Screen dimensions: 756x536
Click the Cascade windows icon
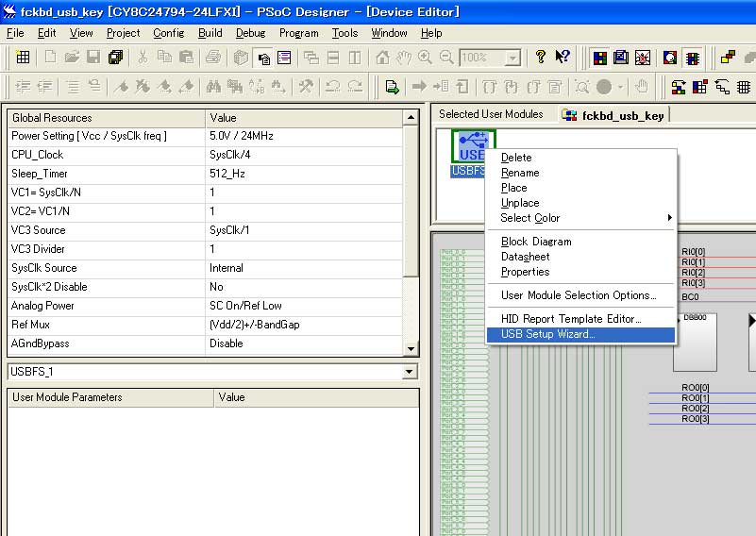(311, 58)
